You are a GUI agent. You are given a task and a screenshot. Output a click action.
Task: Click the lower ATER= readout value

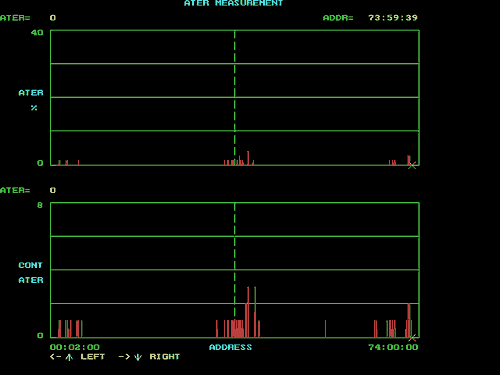pos(53,190)
